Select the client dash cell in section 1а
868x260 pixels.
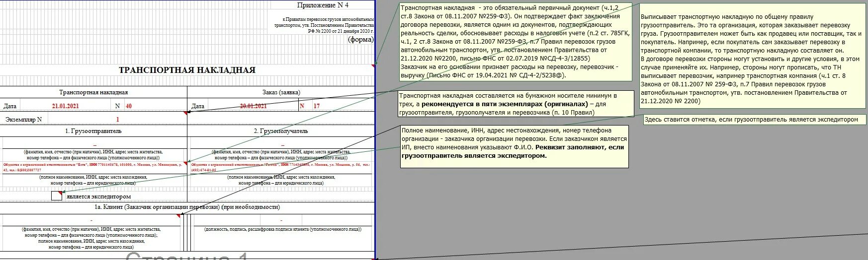pos(91,220)
